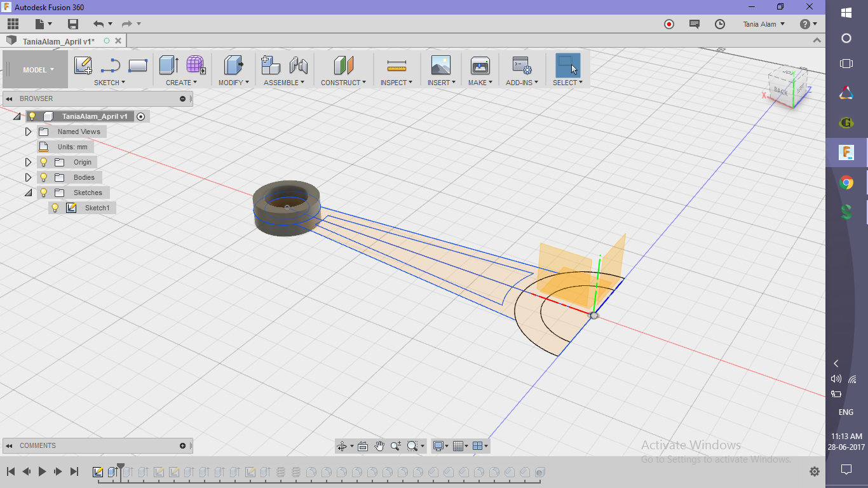Click the Scripts and Add-Ins icon
Screen dimensions: 868x488
point(522,65)
